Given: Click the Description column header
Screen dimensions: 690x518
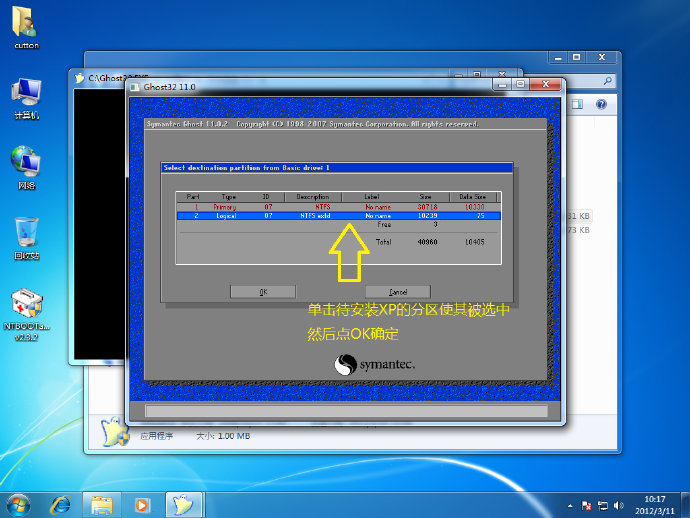Looking at the screenshot, I should [x=313, y=197].
